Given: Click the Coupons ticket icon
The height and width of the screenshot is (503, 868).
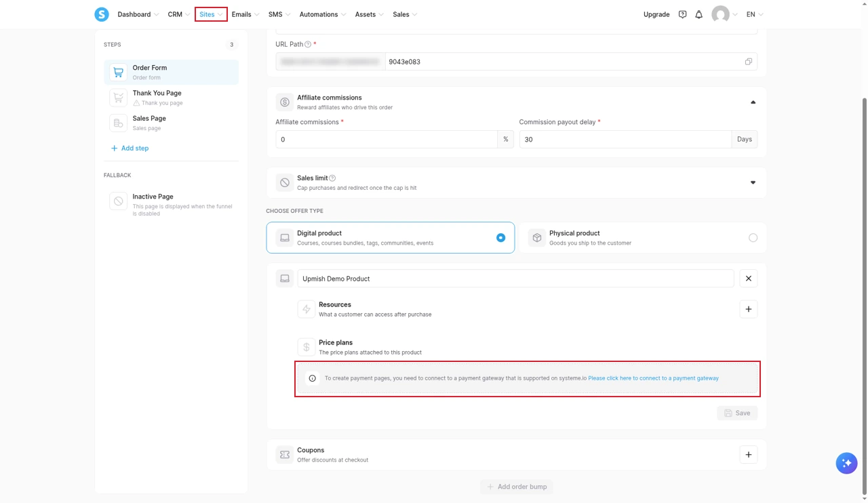Looking at the screenshot, I should [x=285, y=455].
